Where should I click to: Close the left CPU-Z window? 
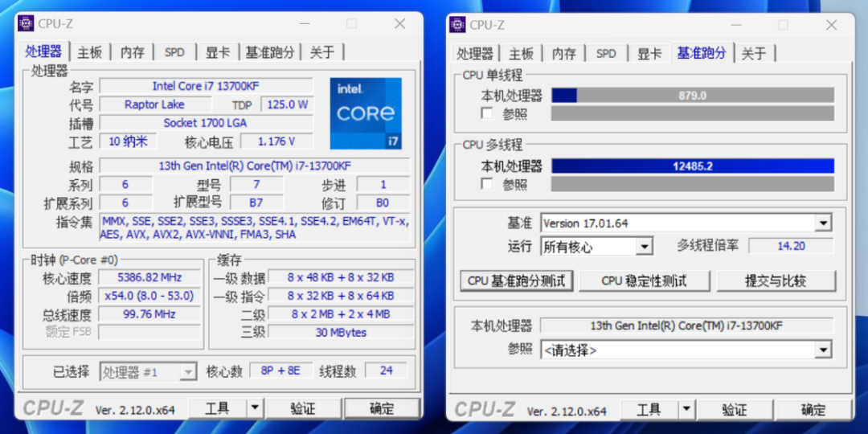point(399,24)
